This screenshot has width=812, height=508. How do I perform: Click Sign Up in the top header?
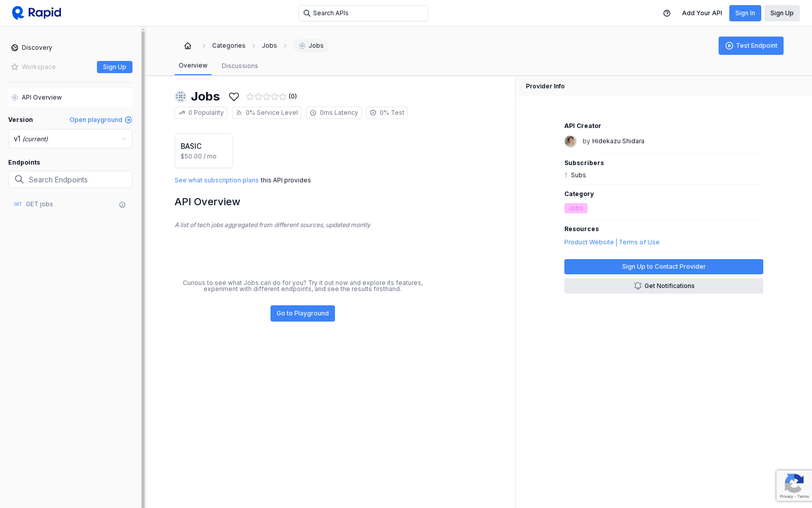782,13
